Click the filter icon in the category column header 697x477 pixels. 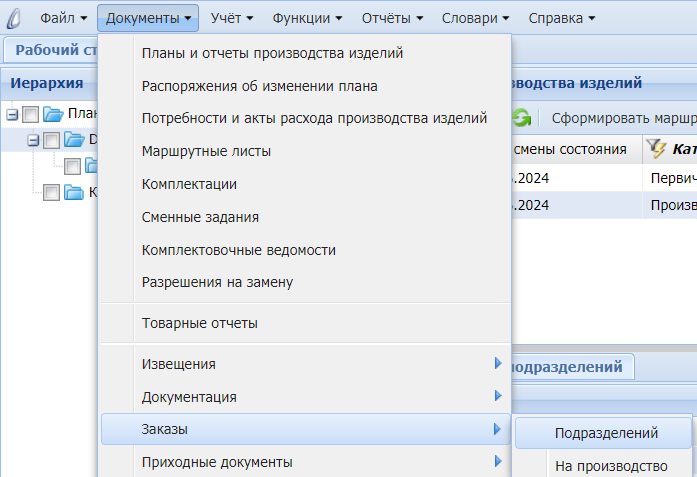click(x=656, y=149)
